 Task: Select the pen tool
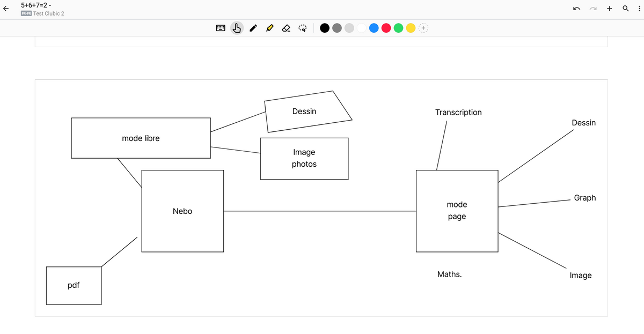[253, 28]
